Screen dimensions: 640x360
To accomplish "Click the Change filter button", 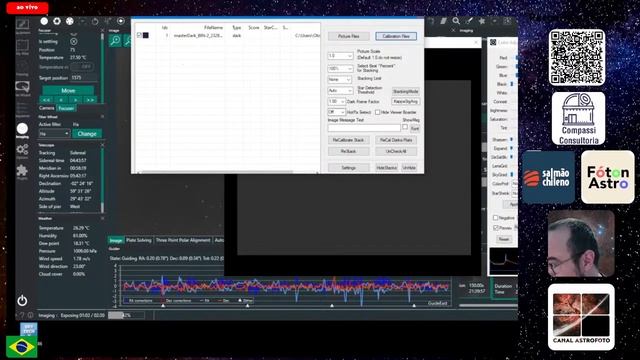I will point(87,134).
